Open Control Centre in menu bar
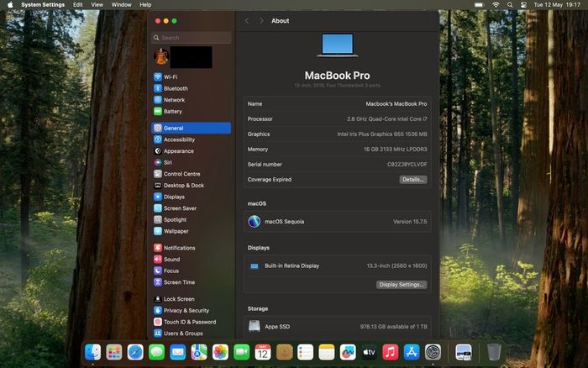Screen dimensions: 588x368 (523, 4)
